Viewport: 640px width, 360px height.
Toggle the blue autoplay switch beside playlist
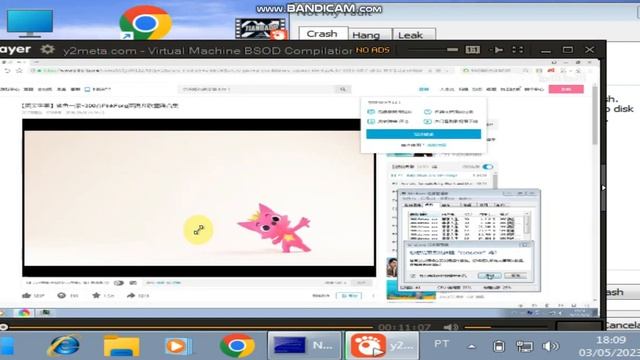click(x=487, y=167)
